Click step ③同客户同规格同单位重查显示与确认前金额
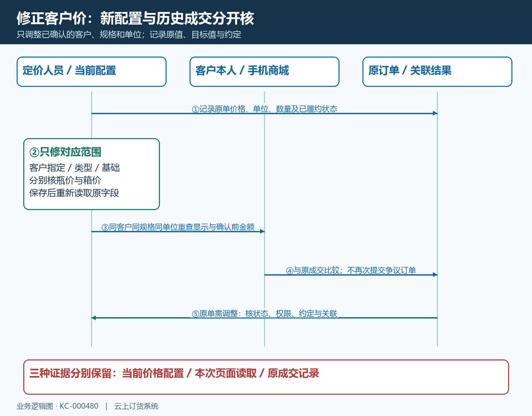 pos(178,227)
